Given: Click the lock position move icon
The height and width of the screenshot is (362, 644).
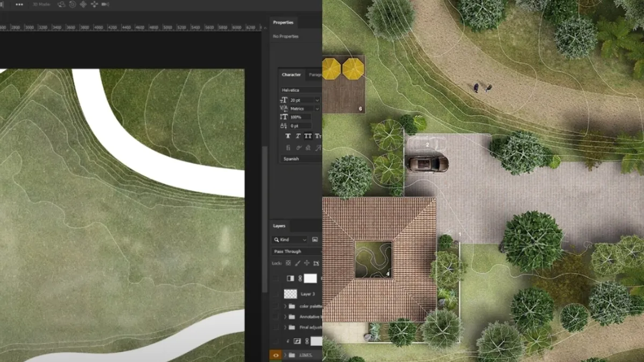Looking at the screenshot, I should (x=306, y=263).
